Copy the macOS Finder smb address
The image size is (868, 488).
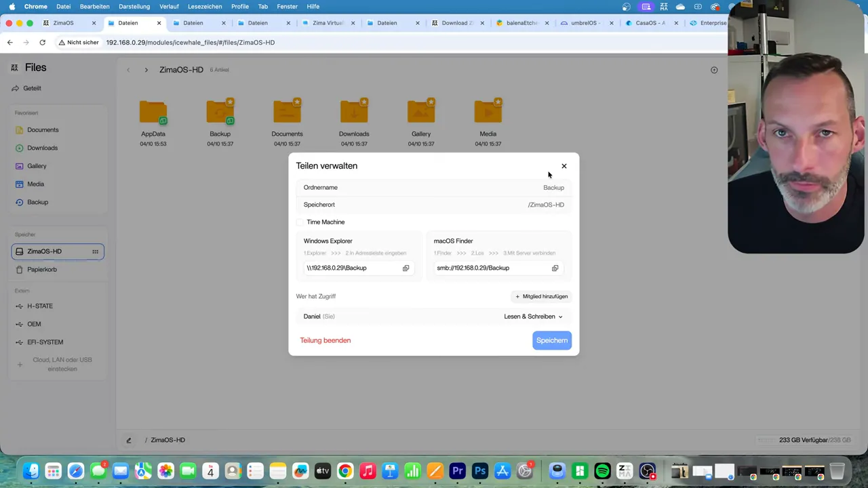coord(555,268)
